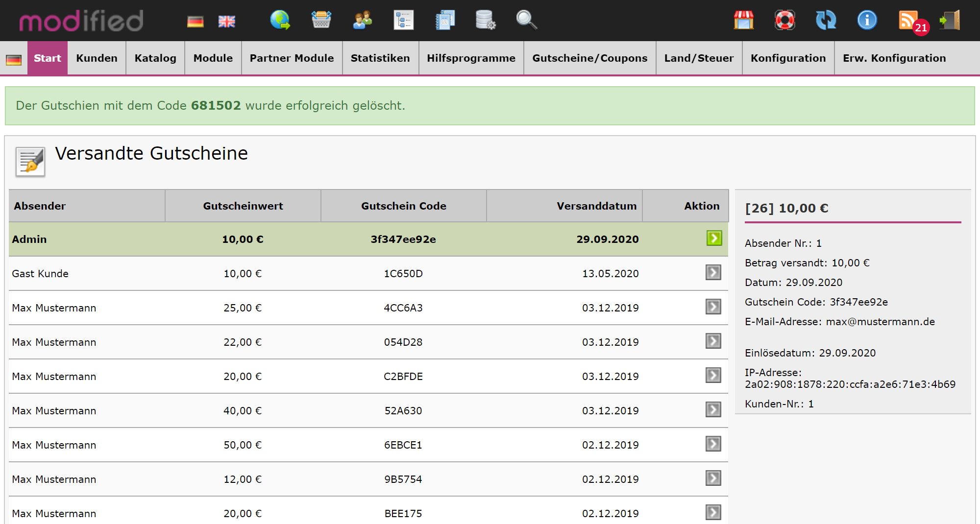This screenshot has width=980, height=524.
Task: Select arrow for voucher 52A630 row
Action: [x=713, y=410]
